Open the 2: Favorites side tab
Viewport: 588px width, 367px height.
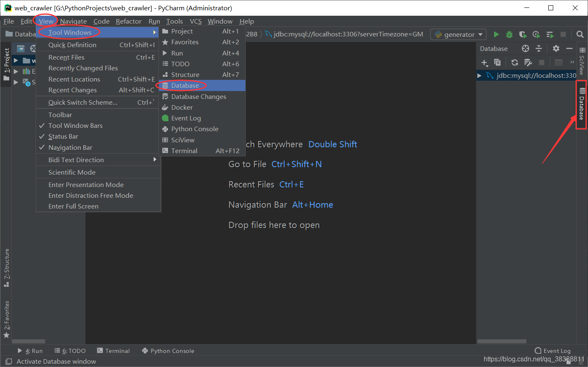7,320
